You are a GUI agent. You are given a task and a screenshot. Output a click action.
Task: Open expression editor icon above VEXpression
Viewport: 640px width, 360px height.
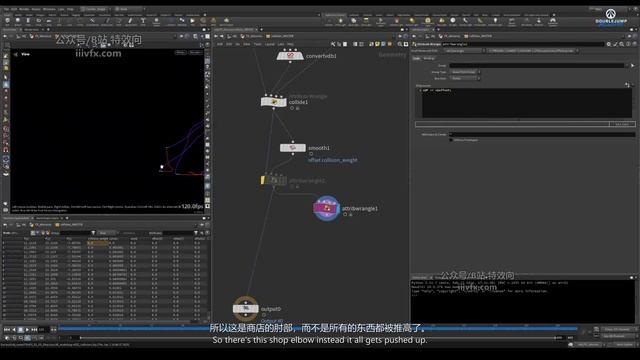click(x=627, y=85)
